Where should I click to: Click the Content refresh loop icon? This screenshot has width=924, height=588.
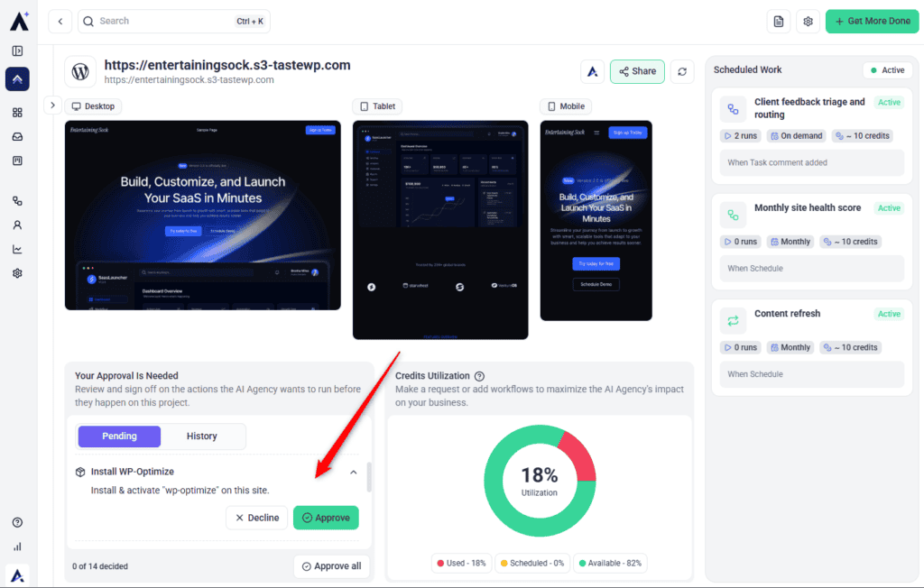coord(733,321)
